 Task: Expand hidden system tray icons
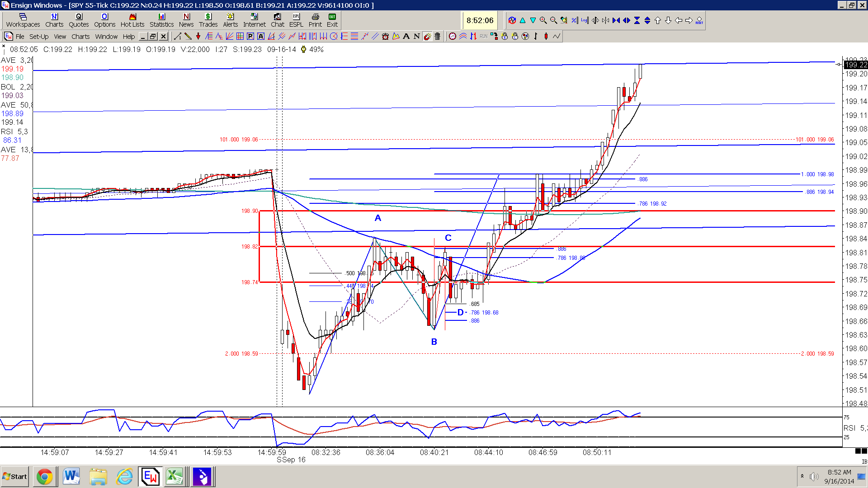(802, 476)
